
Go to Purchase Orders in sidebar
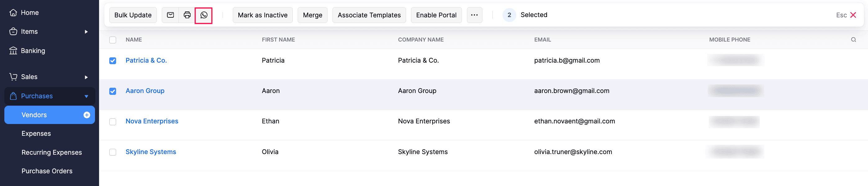[x=47, y=171]
